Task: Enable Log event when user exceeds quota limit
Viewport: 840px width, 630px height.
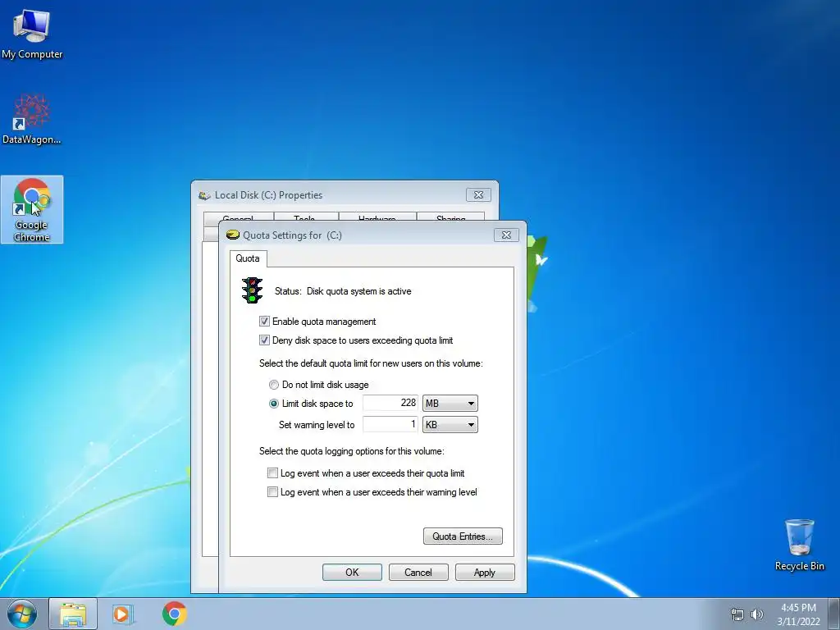Action: [272, 473]
